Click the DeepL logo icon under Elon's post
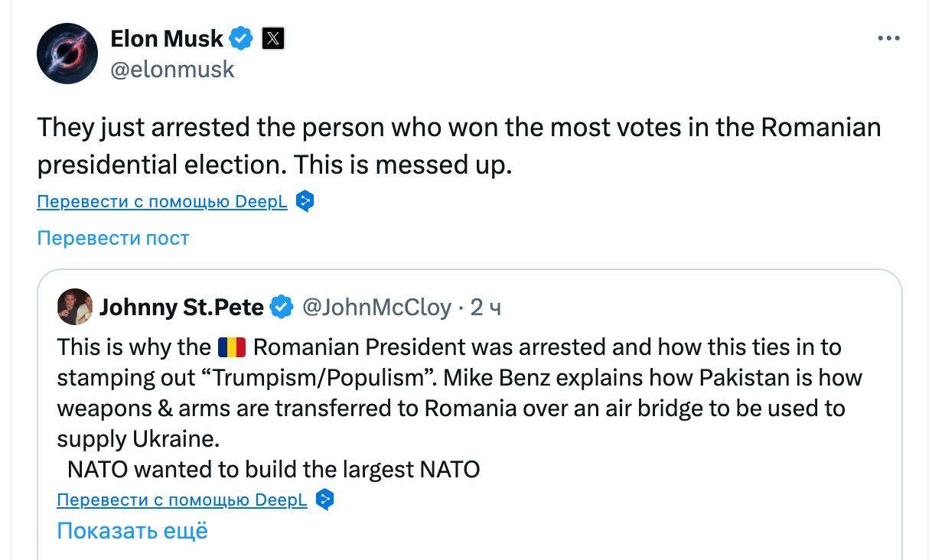The width and height of the screenshot is (932, 560). pos(305,202)
